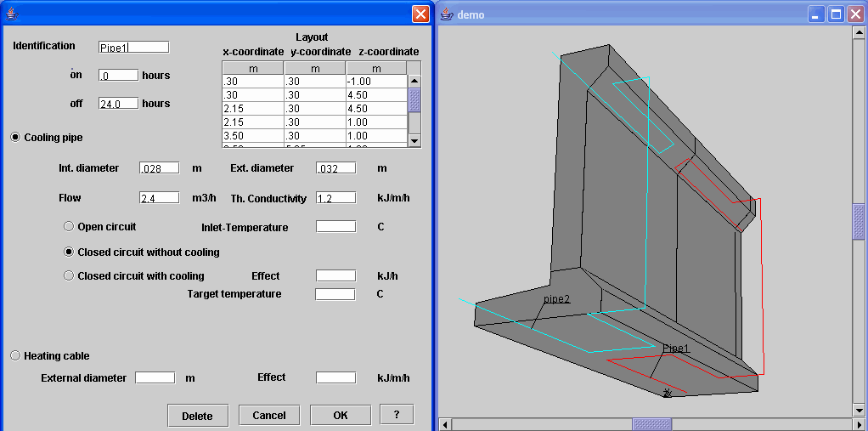Click the 'on' hours field

coord(118,76)
